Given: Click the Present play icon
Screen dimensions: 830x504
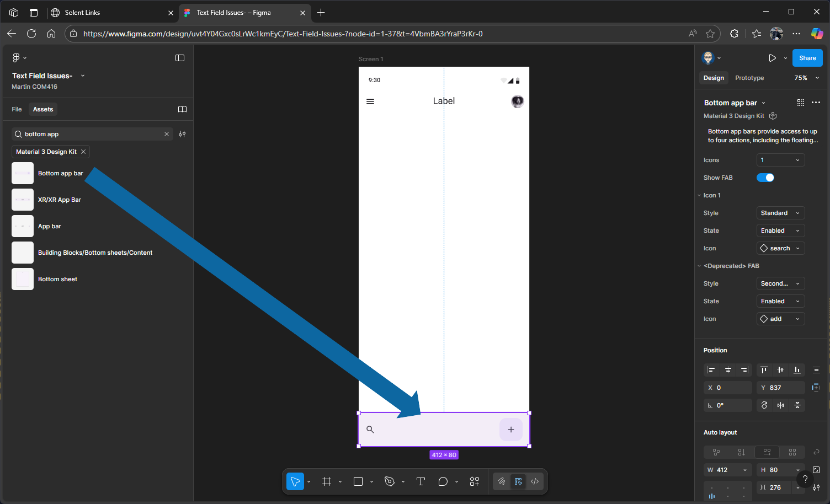Looking at the screenshot, I should coord(772,58).
